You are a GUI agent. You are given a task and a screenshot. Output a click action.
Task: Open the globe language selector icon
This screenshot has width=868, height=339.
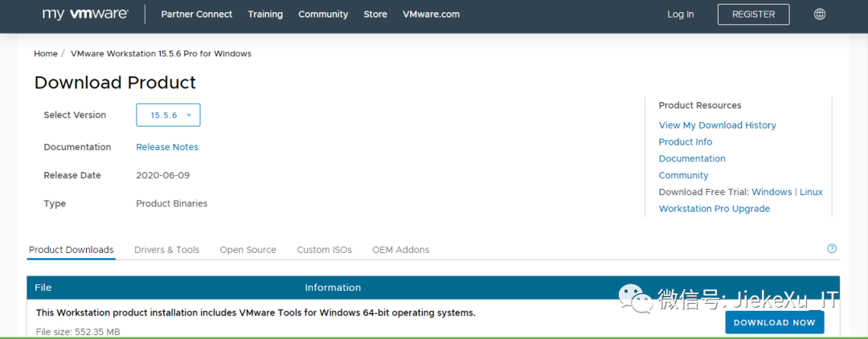pos(820,14)
